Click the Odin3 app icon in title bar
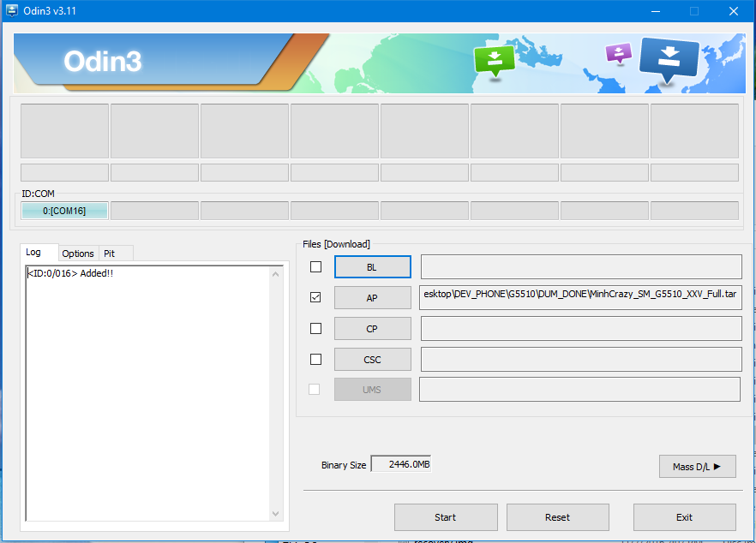 [12, 10]
